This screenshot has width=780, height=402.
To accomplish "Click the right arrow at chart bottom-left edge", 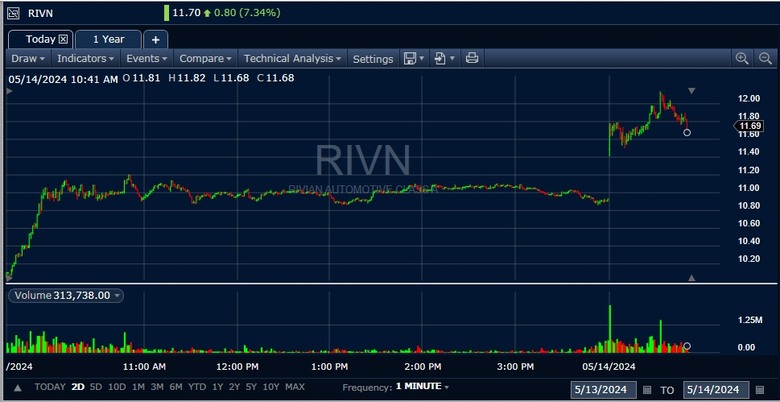I will pyautogui.click(x=8, y=278).
